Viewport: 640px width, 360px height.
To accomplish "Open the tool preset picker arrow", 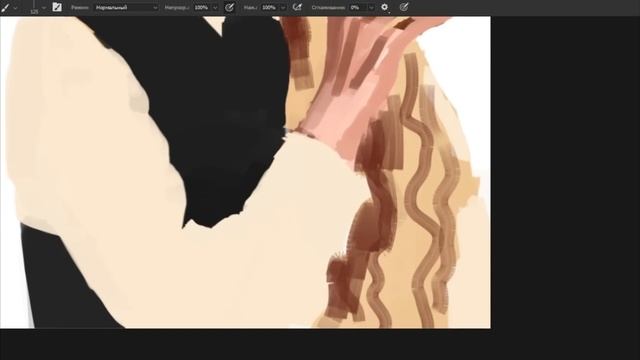I will coord(16,8).
